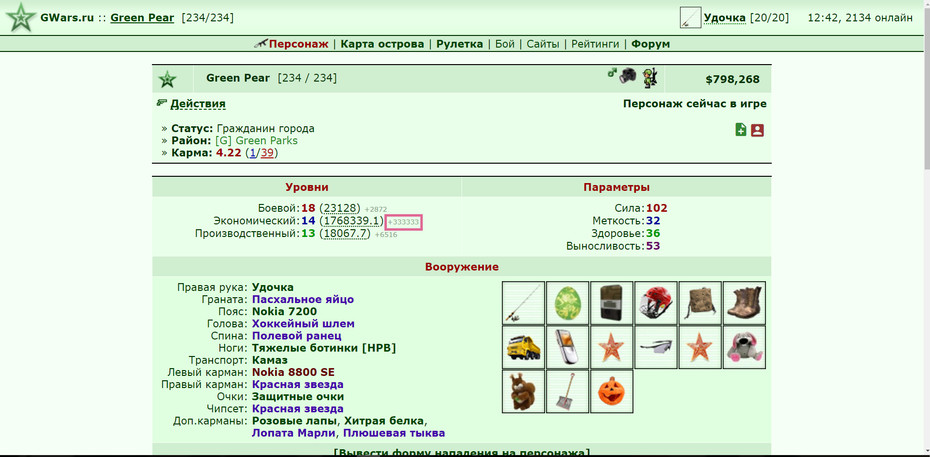Open the second red star thumbnail

tap(700, 347)
